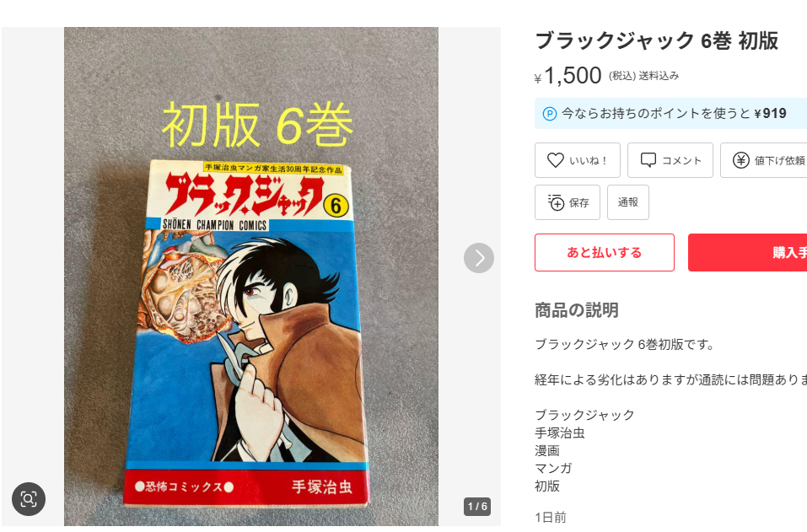Choose あと払いする pay-later button

coord(605,253)
